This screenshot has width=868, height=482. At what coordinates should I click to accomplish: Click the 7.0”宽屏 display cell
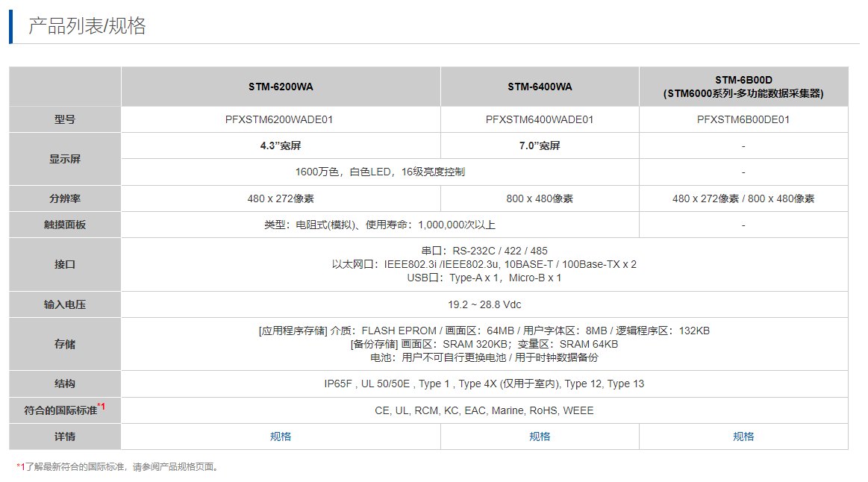coord(540,145)
